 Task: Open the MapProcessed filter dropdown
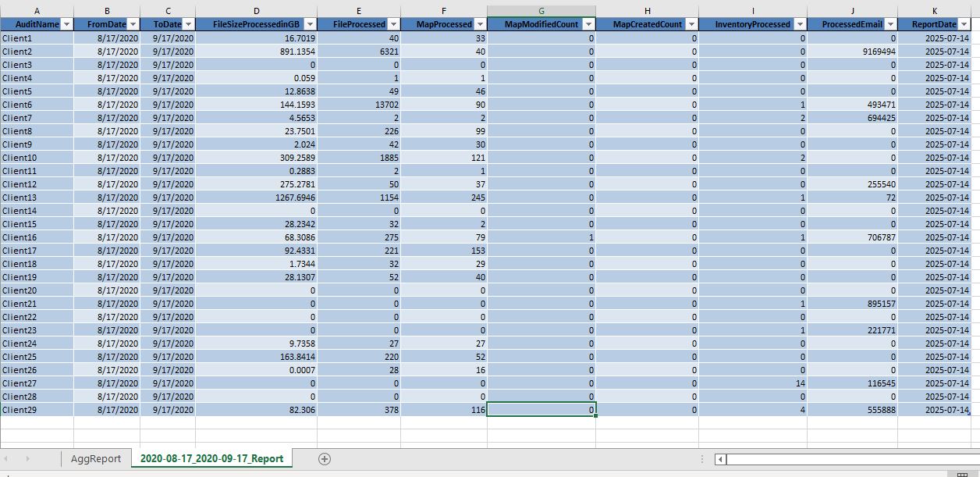click(x=480, y=24)
